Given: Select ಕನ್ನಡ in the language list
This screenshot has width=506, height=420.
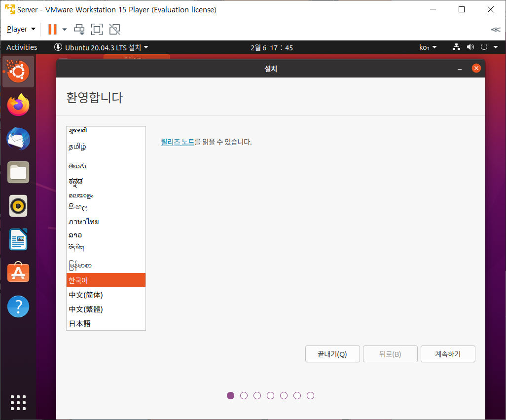Looking at the screenshot, I should coord(106,181).
